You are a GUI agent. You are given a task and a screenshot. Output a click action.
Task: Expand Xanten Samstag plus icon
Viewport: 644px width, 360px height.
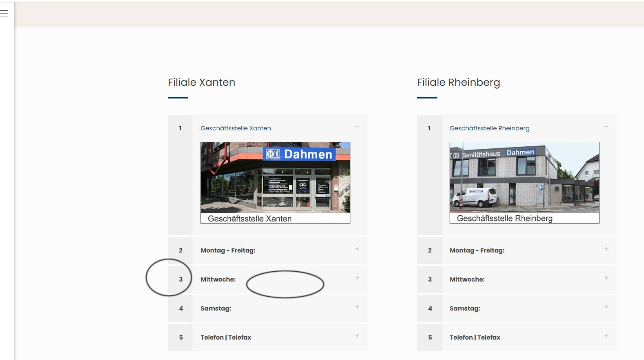(x=357, y=307)
